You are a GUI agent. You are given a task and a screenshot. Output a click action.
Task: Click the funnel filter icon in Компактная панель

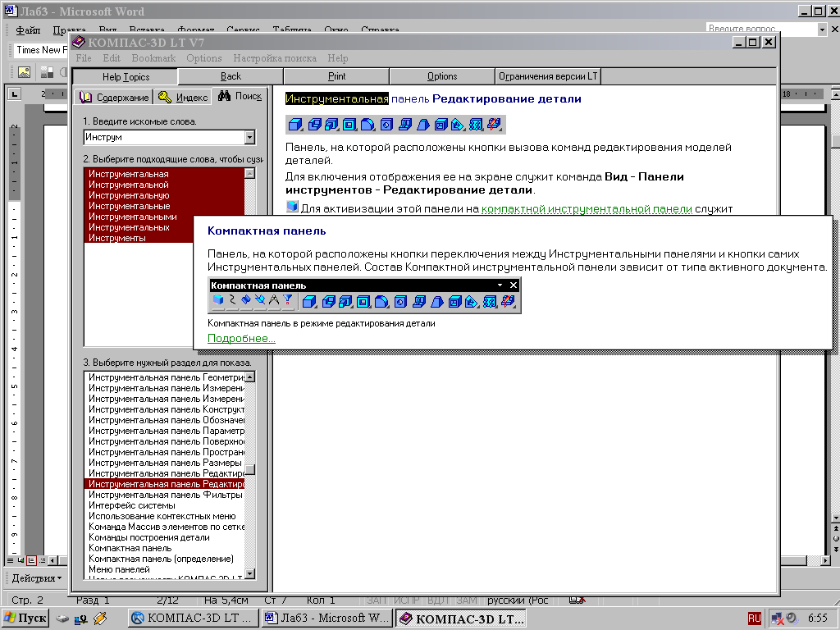click(x=288, y=300)
